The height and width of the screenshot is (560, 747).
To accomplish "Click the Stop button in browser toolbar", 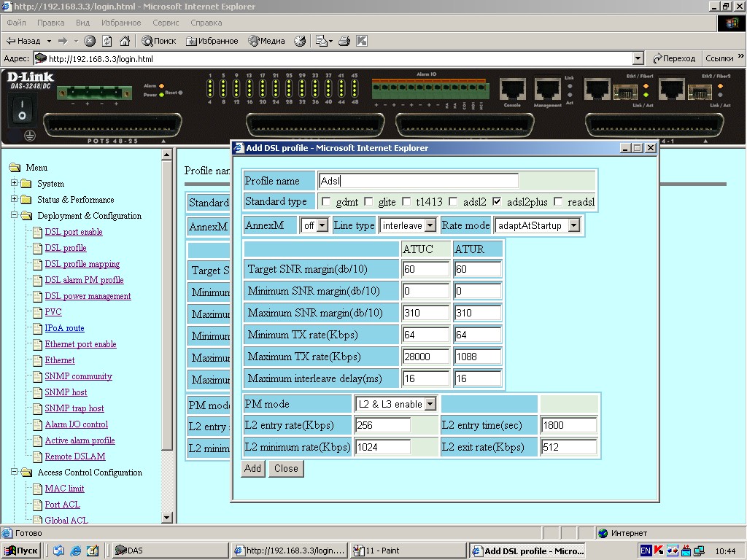I will [90, 41].
